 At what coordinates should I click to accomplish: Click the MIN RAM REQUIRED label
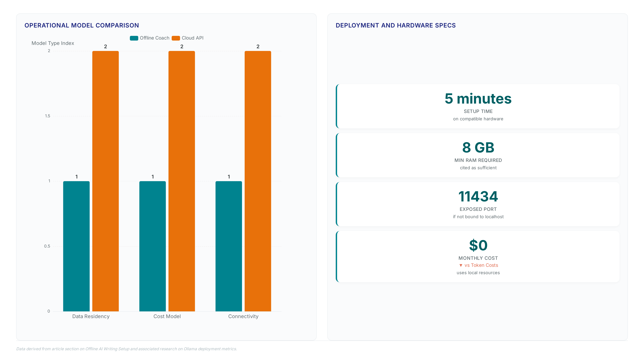click(x=478, y=160)
